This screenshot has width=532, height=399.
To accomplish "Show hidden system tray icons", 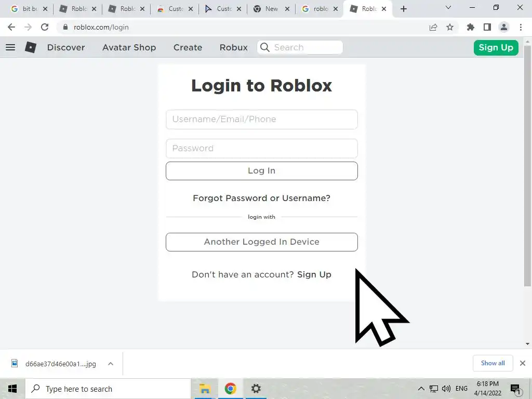I will point(421,389).
